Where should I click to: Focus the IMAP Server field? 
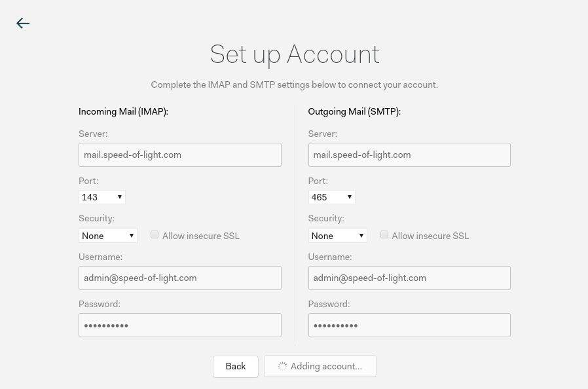coord(180,155)
